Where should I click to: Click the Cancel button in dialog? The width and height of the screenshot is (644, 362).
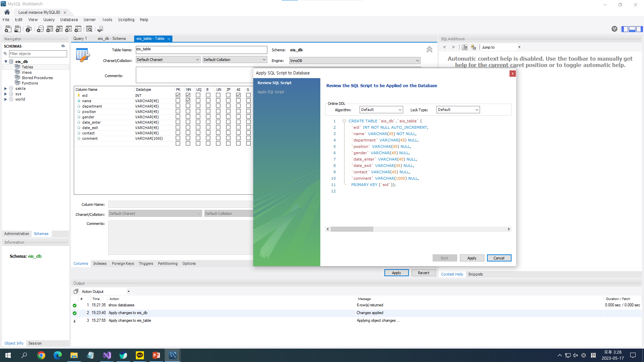499,258
